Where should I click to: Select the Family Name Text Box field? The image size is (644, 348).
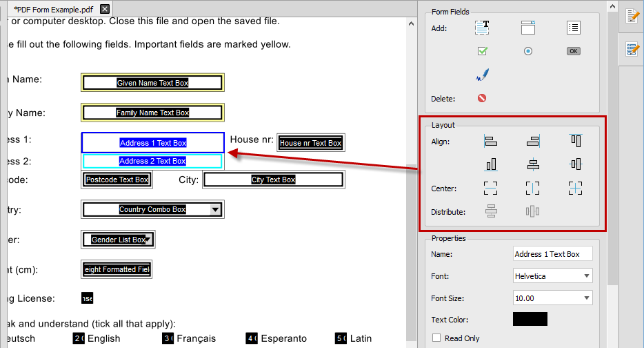pyautogui.click(x=152, y=113)
